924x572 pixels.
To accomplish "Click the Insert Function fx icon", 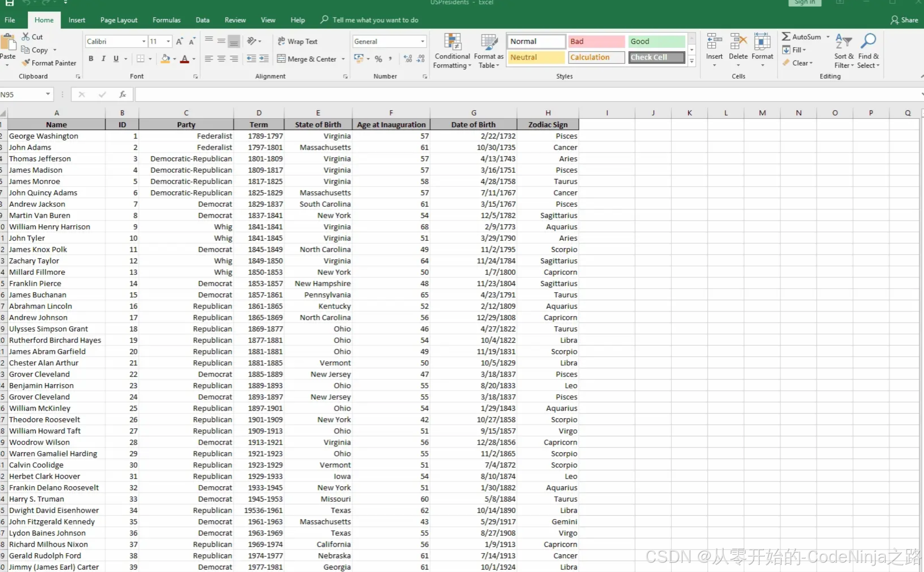I will [122, 94].
